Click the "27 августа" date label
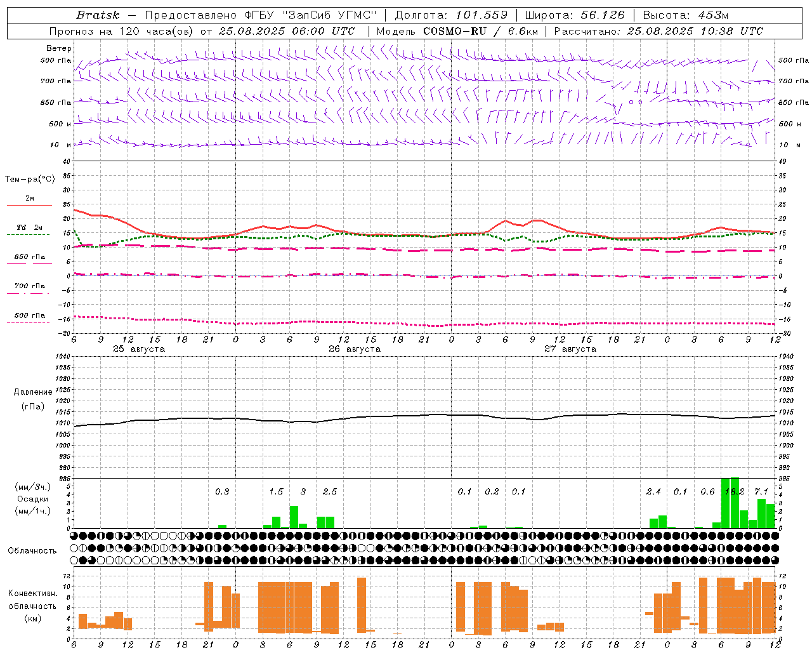This screenshot has height=650, width=812. click(x=570, y=349)
